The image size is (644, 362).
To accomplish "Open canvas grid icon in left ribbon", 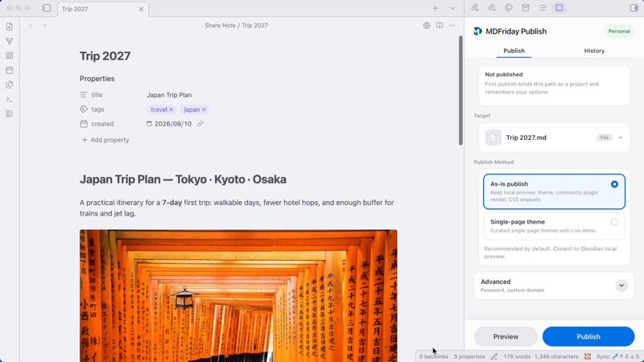I will pyautogui.click(x=10, y=56).
